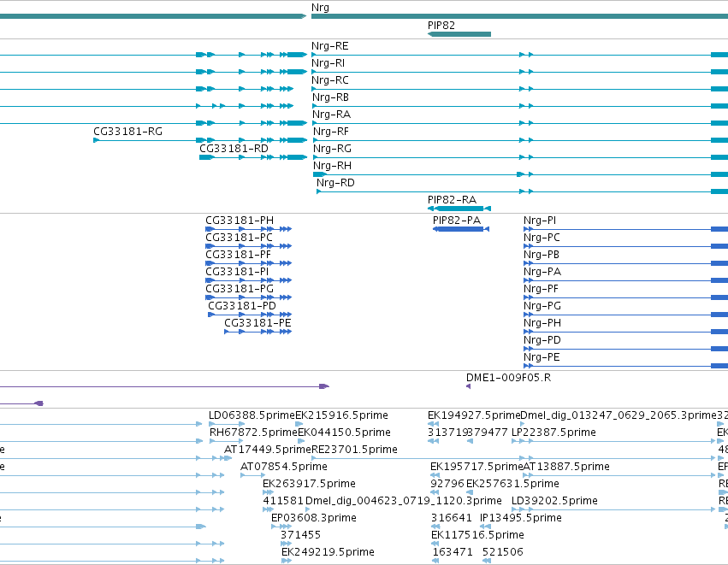Click the PIP82-RA transcript label

(x=452, y=200)
